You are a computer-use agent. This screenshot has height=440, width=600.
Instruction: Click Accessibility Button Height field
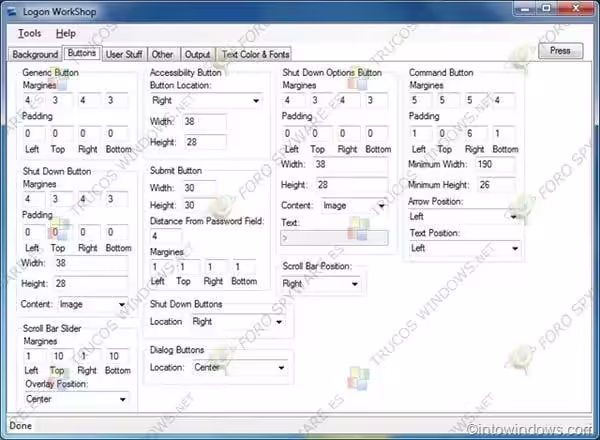(x=205, y=142)
